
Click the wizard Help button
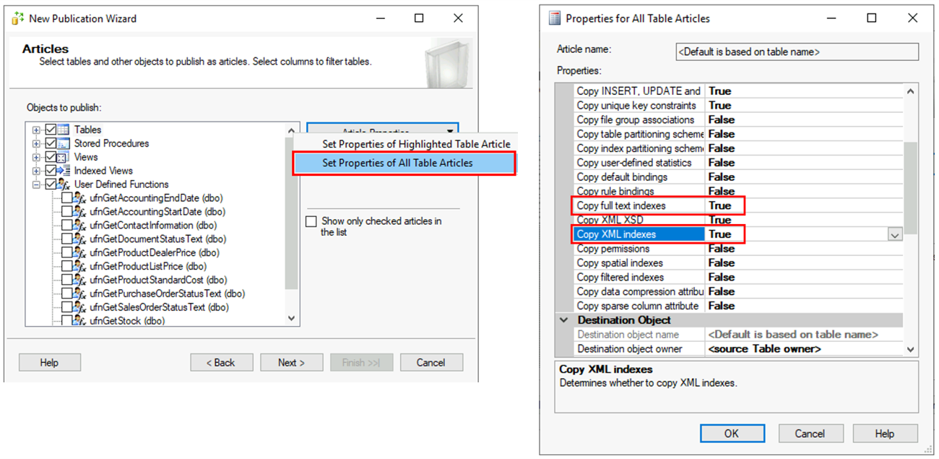[50, 363]
